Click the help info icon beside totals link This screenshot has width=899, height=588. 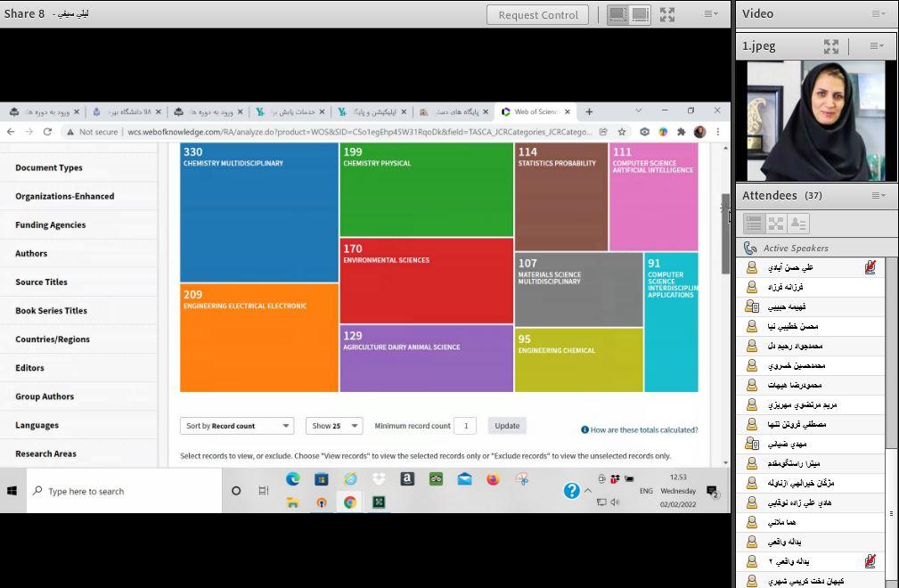[584, 429]
